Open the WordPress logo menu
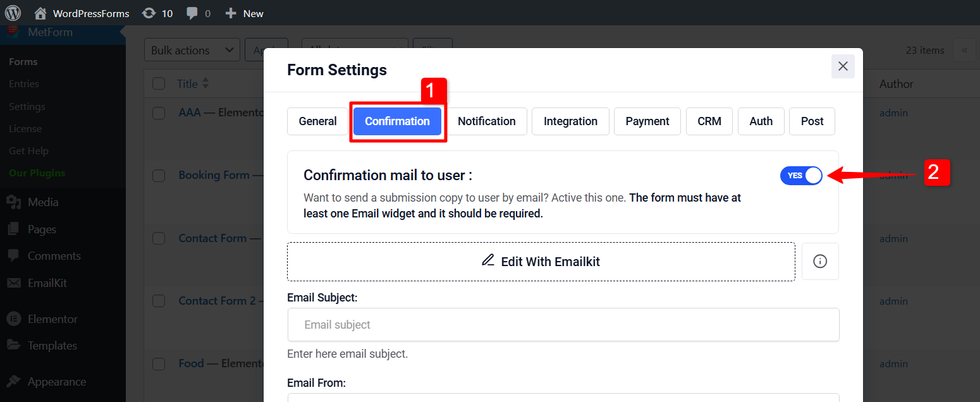The width and height of the screenshot is (980, 402). 13,13
